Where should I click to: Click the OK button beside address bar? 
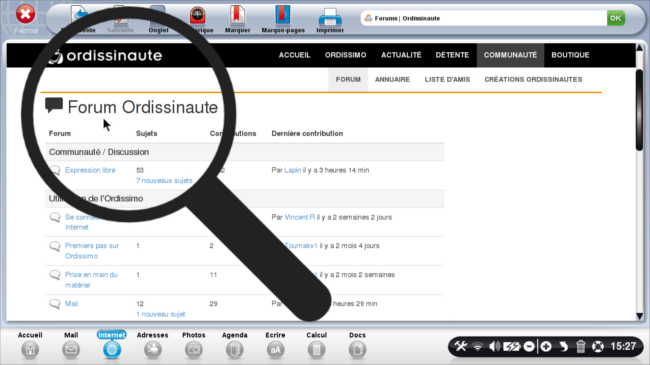[x=616, y=18]
